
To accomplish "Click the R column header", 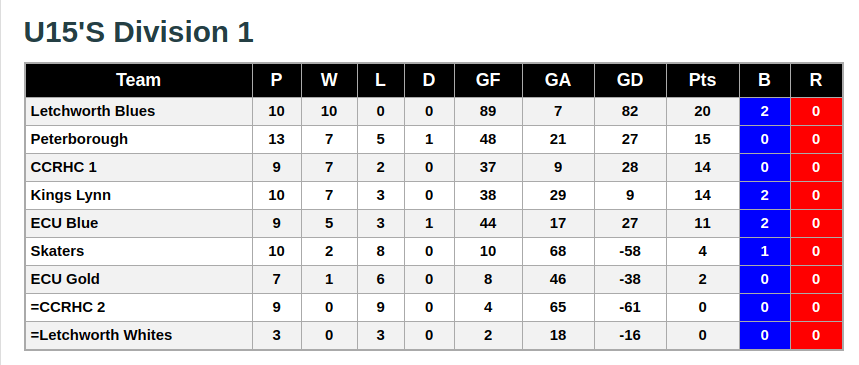I will point(816,80).
